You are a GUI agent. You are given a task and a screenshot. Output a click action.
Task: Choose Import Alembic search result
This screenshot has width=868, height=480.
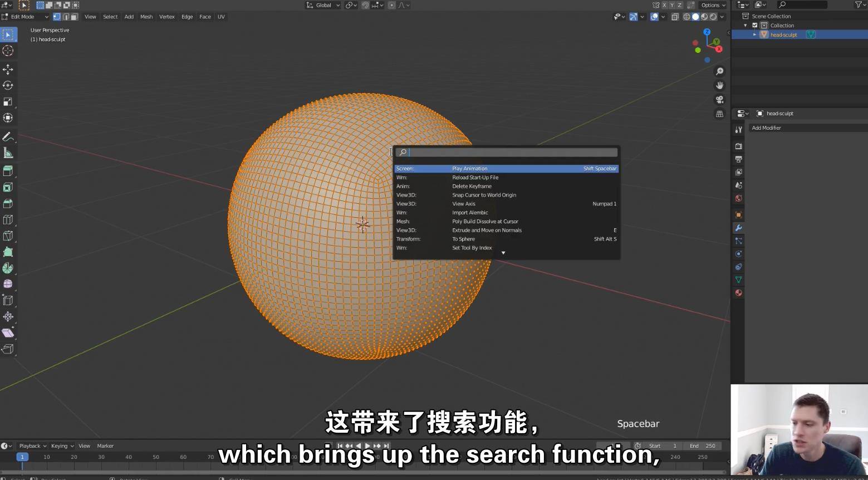click(506, 213)
